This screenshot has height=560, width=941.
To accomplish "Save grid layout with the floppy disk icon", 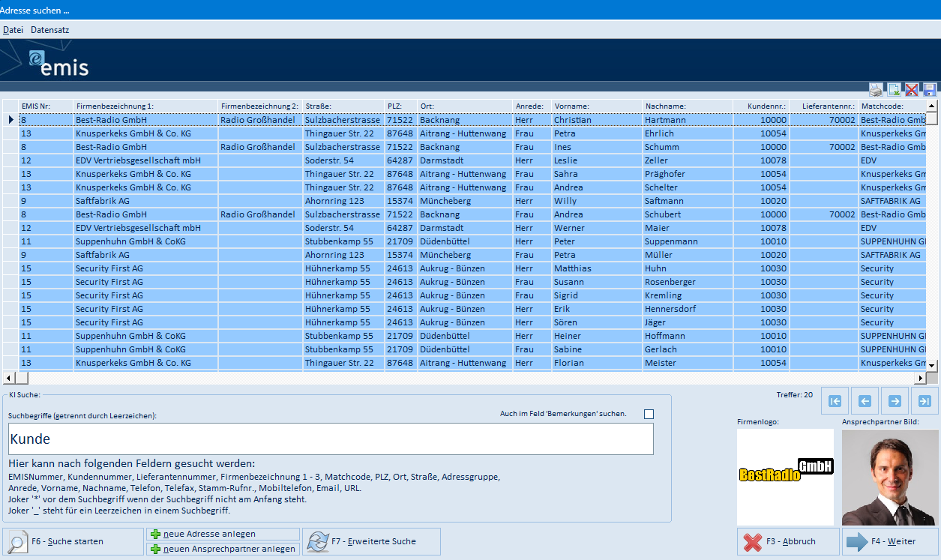I will coord(930,90).
